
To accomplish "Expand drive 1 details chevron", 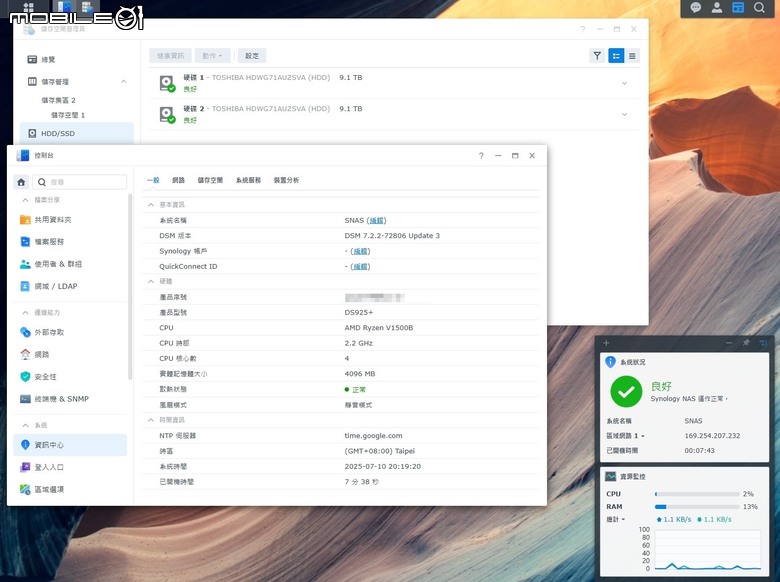I will tap(624, 83).
